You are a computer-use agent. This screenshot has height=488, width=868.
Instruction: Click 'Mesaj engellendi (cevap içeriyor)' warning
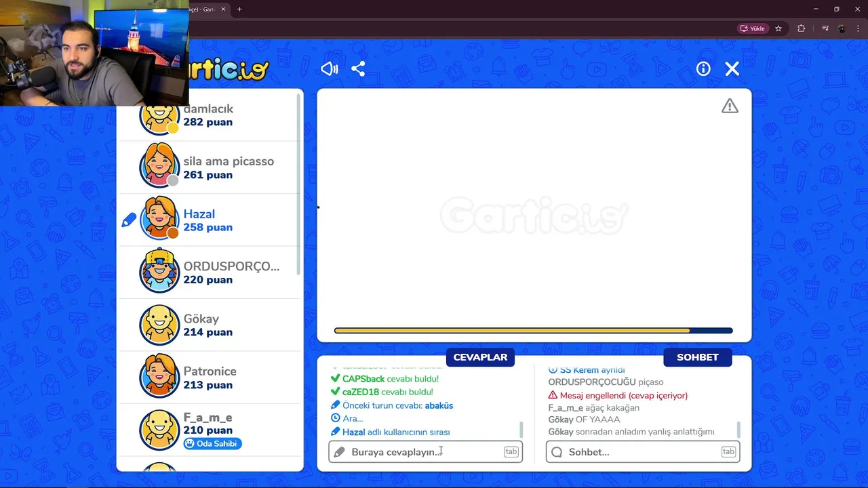(618, 395)
